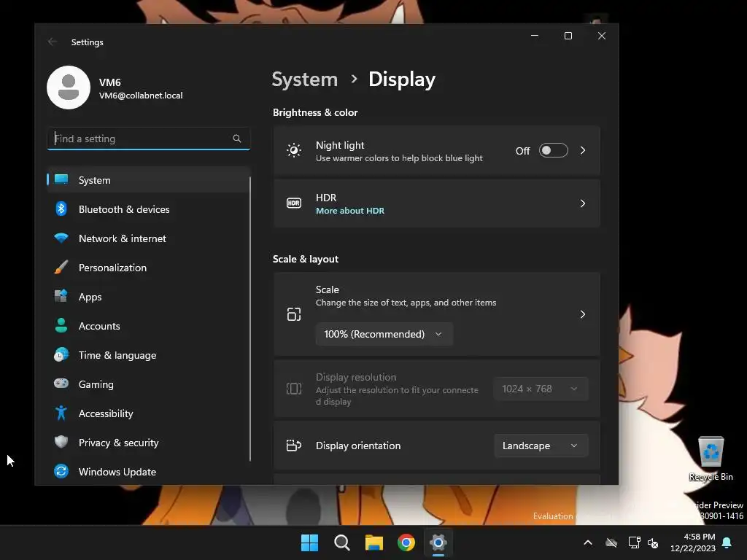Click the System monitor icon in sidebar
Image resolution: width=747 pixels, height=560 pixels.
pyautogui.click(x=61, y=179)
